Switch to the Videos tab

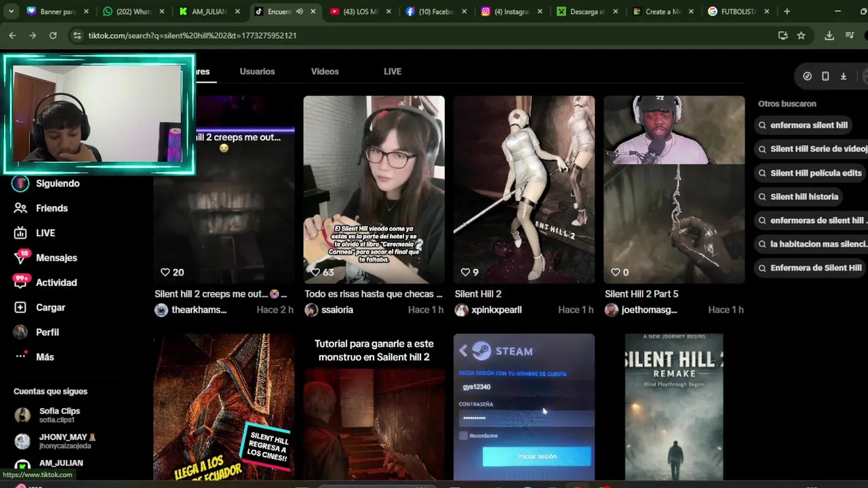(x=325, y=71)
